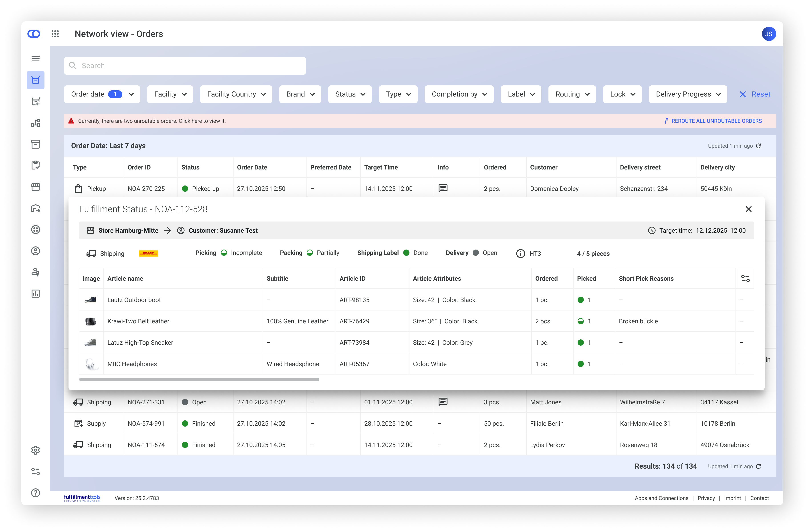Viewport: 810px width, 532px height.
Task: Open the app launcher grid icon
Action: (x=55, y=34)
